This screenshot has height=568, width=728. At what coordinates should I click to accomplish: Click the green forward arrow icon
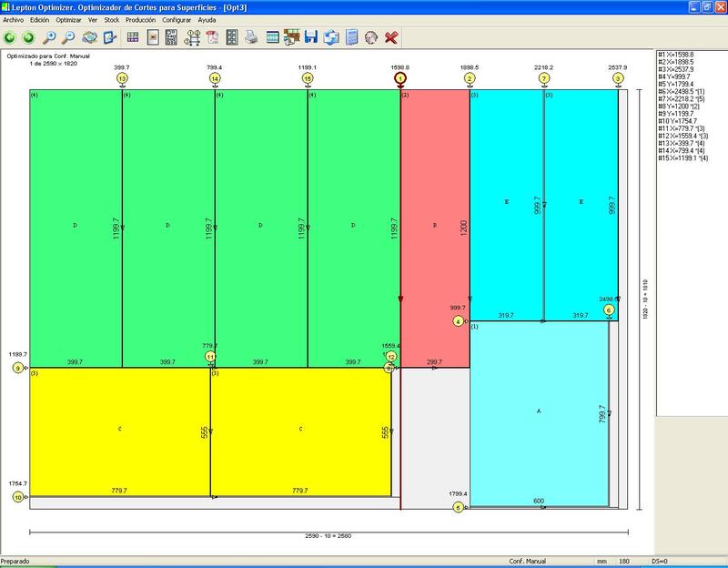click(x=28, y=38)
